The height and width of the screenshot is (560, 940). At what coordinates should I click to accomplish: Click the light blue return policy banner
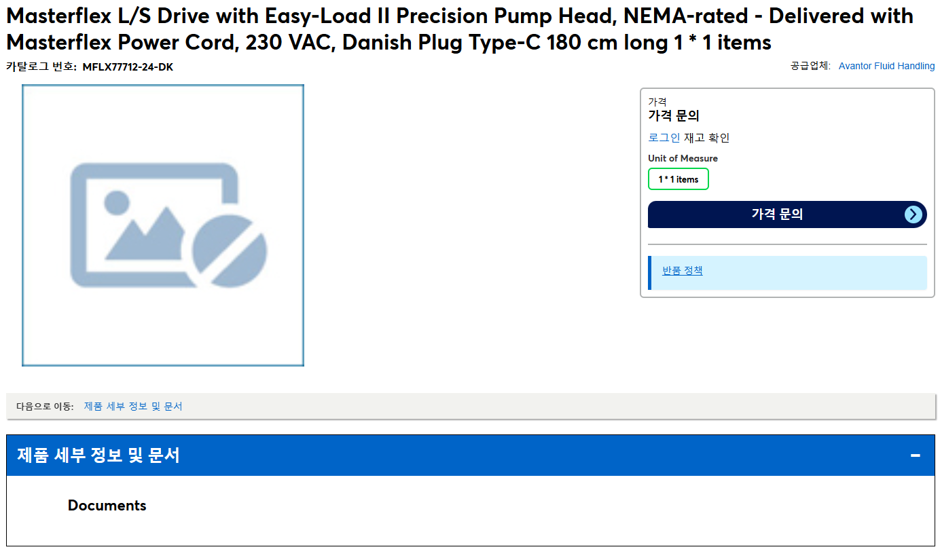coord(787,273)
